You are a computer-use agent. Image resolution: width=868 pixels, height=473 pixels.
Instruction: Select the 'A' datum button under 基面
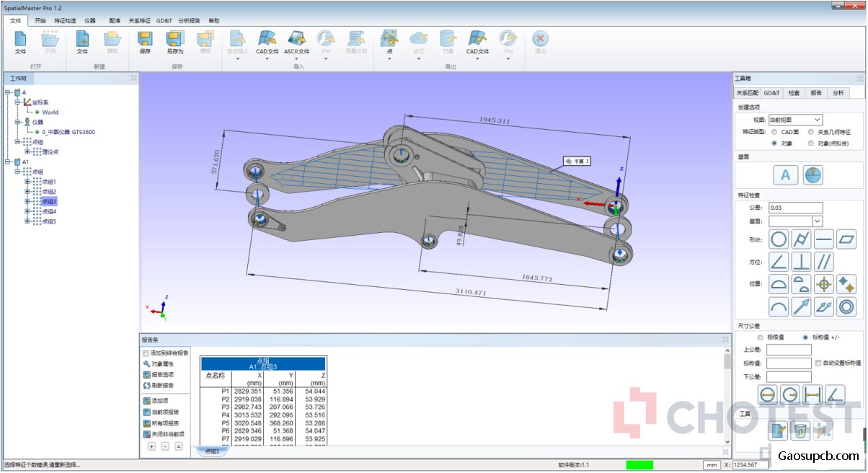coord(785,175)
